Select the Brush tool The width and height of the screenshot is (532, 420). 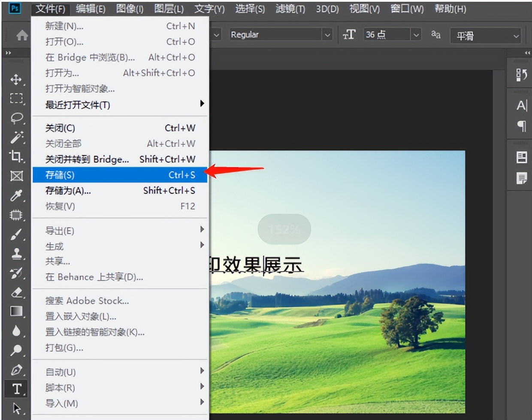click(x=16, y=235)
